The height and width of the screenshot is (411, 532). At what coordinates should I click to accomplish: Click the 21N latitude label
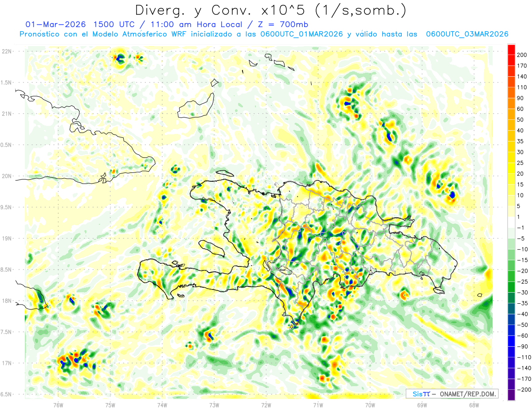click(7, 114)
